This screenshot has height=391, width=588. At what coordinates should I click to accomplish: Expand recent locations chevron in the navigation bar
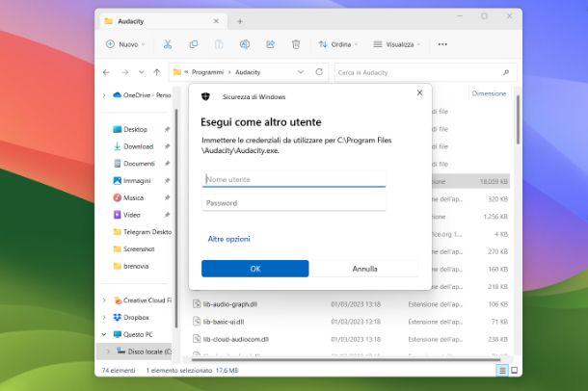tap(142, 72)
